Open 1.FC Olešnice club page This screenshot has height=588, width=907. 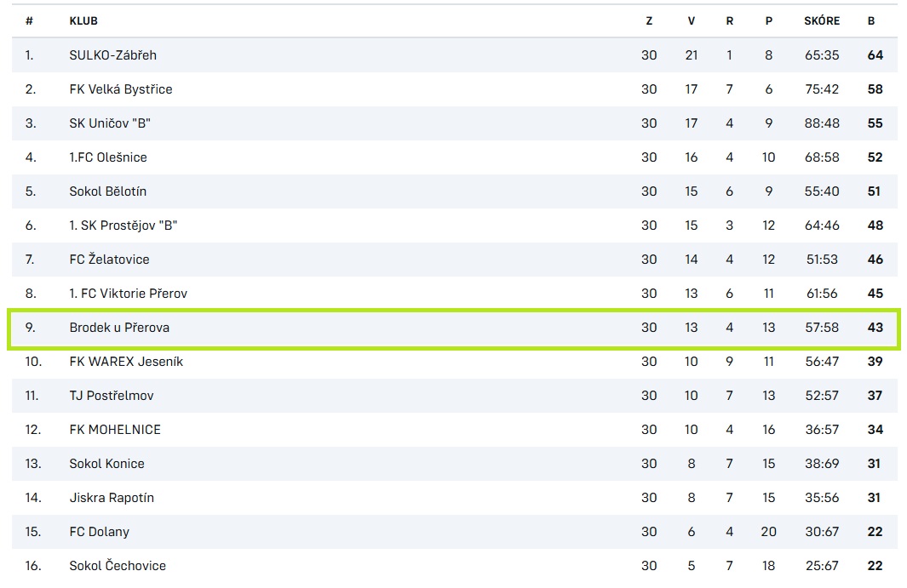108,157
